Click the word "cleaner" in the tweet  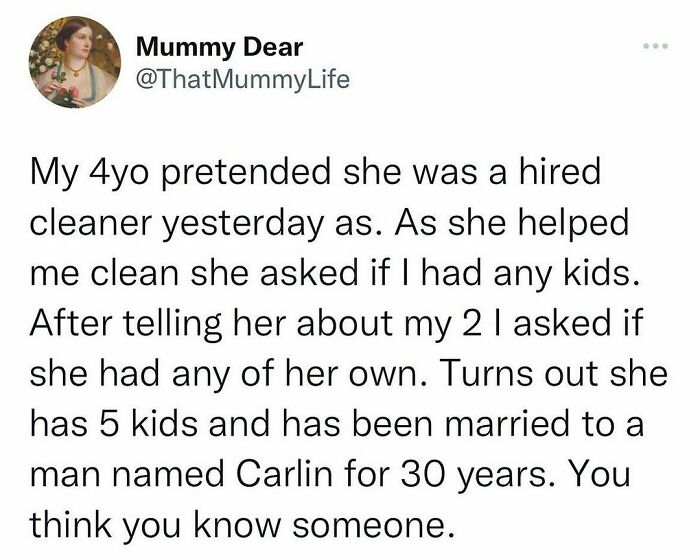(x=92, y=222)
